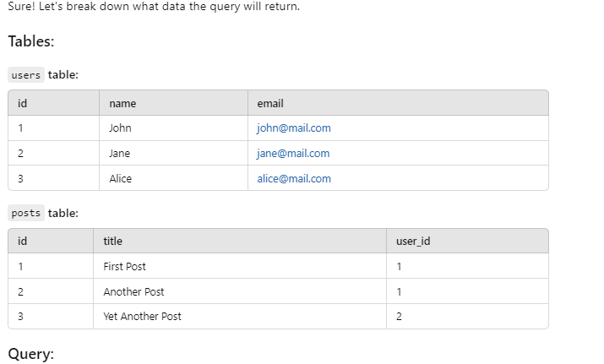Viewport: 604px width, 364px height.
Task: Click the 'Alice' name cell
Action: pyautogui.click(x=120, y=179)
